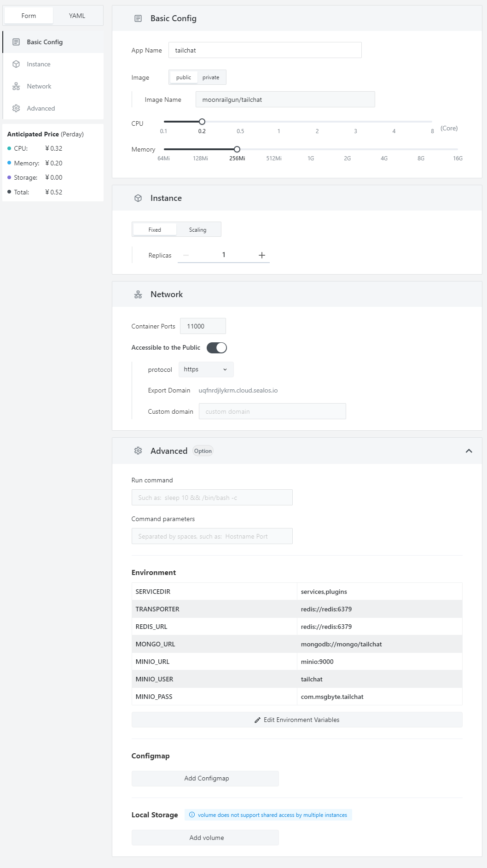Click the gear icon in Advanced section header

(x=138, y=451)
